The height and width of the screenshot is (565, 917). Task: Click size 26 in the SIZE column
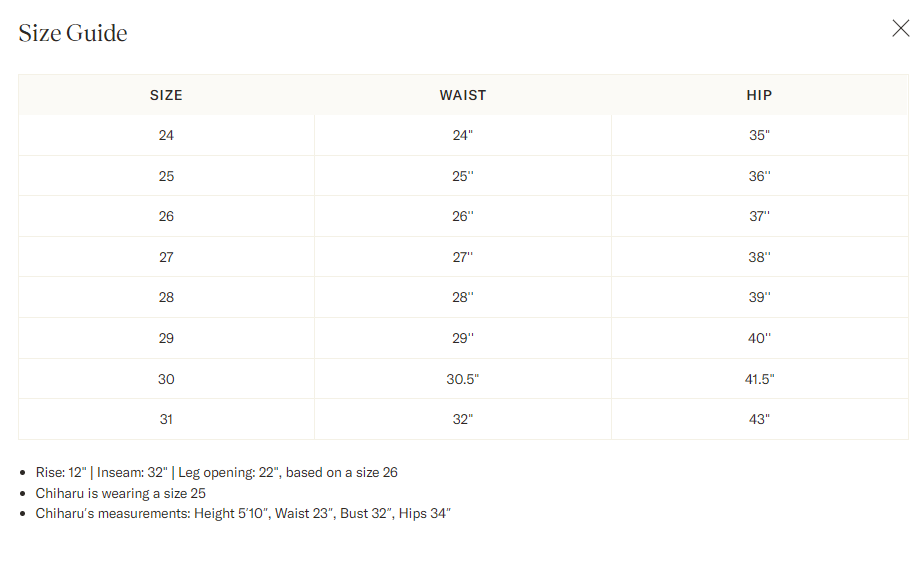[166, 216]
